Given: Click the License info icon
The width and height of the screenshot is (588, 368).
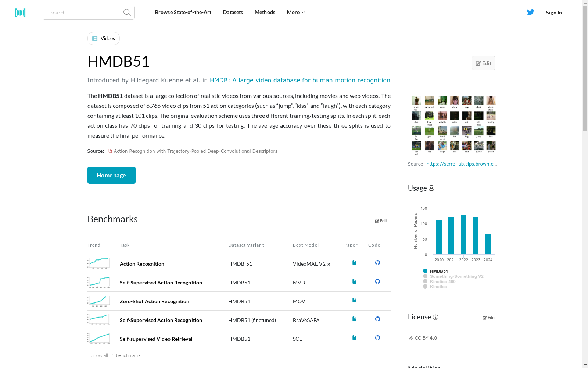Looking at the screenshot, I should tap(435, 317).
